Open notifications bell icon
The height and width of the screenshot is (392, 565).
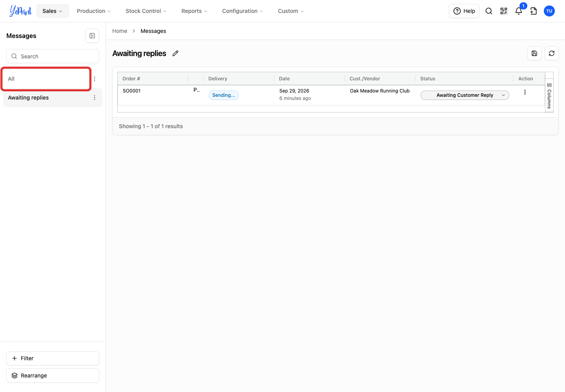[x=519, y=11]
